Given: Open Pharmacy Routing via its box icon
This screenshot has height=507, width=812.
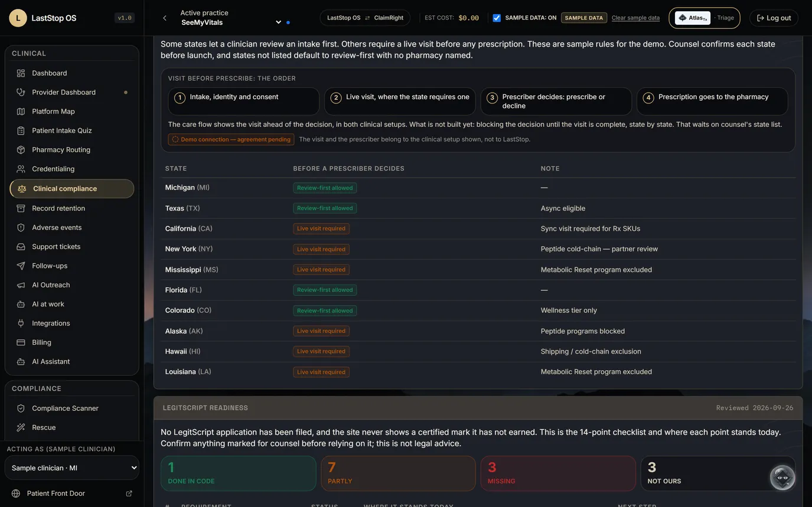Looking at the screenshot, I should tap(21, 150).
